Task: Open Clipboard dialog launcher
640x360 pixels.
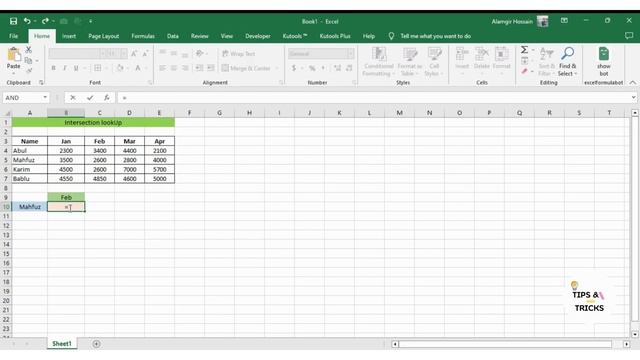Action: tap(41, 82)
